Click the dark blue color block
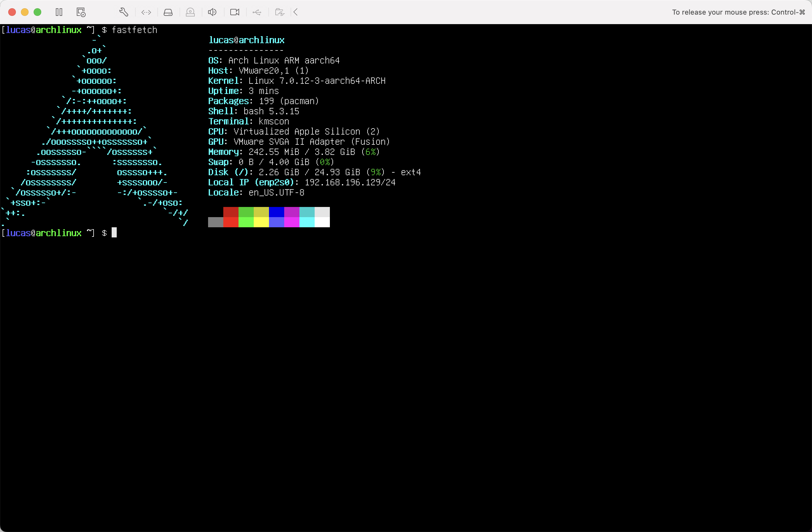812x532 pixels. pyautogui.click(x=277, y=212)
